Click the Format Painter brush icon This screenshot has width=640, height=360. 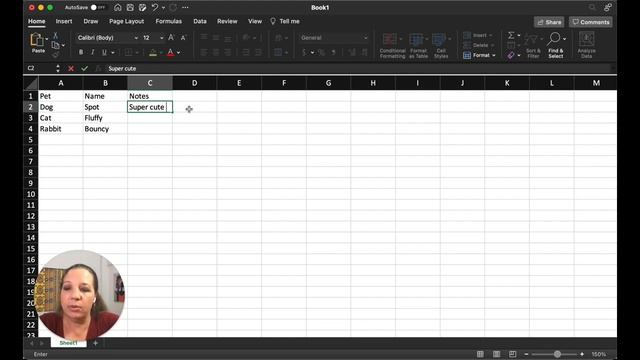pyautogui.click(x=56, y=54)
